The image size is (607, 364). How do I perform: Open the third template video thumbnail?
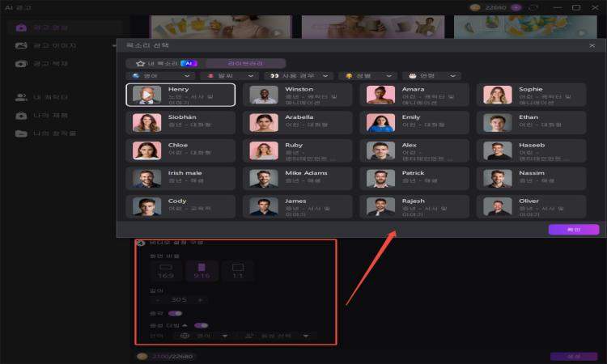tap(525, 27)
